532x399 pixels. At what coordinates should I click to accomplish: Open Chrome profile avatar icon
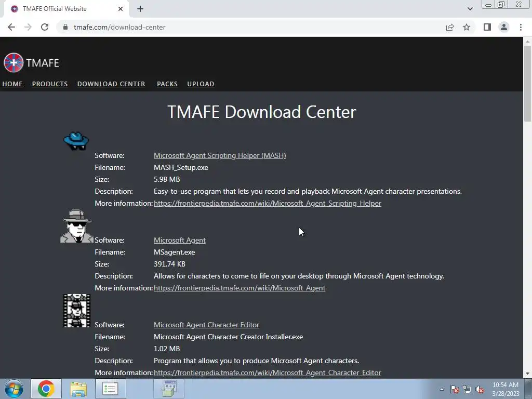[504, 27]
